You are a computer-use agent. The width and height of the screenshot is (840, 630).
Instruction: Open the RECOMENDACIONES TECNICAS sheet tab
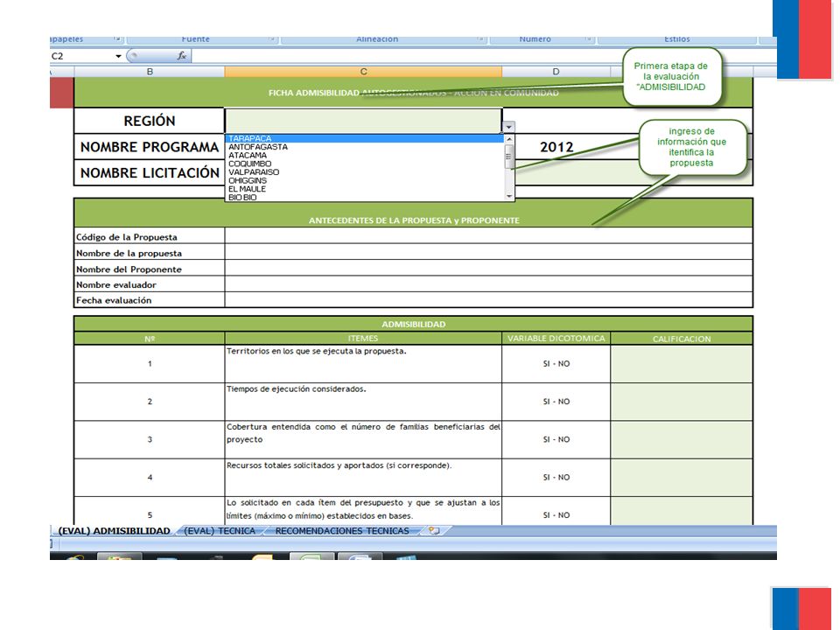[342, 531]
